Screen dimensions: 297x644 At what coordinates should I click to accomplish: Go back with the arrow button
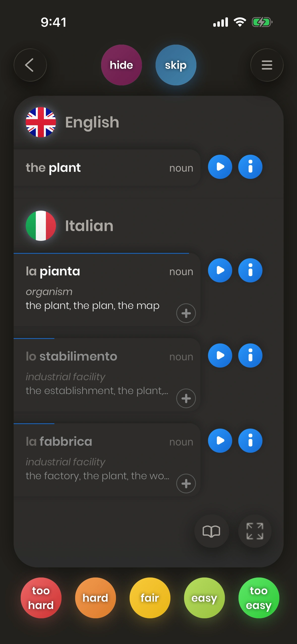tap(30, 65)
